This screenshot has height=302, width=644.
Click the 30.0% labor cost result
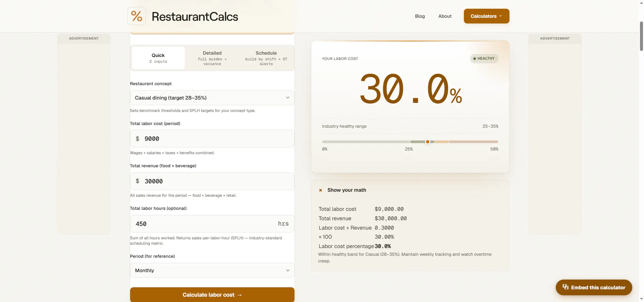[x=411, y=89]
